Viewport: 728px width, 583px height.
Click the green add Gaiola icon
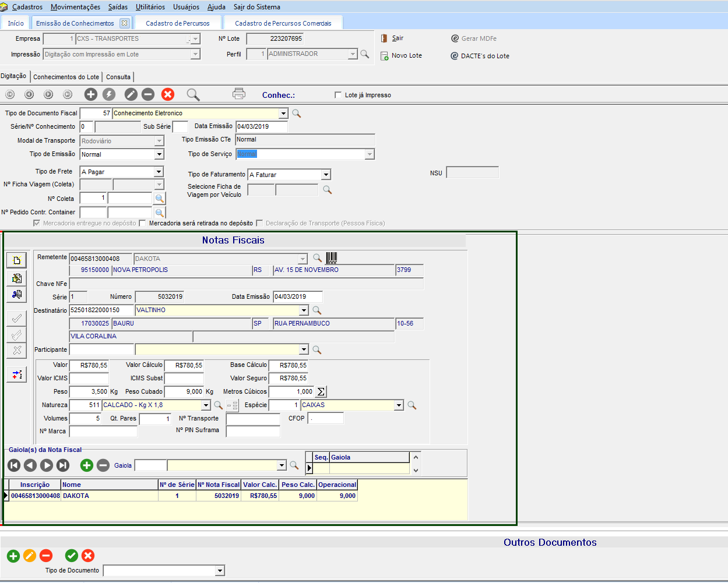(87, 465)
